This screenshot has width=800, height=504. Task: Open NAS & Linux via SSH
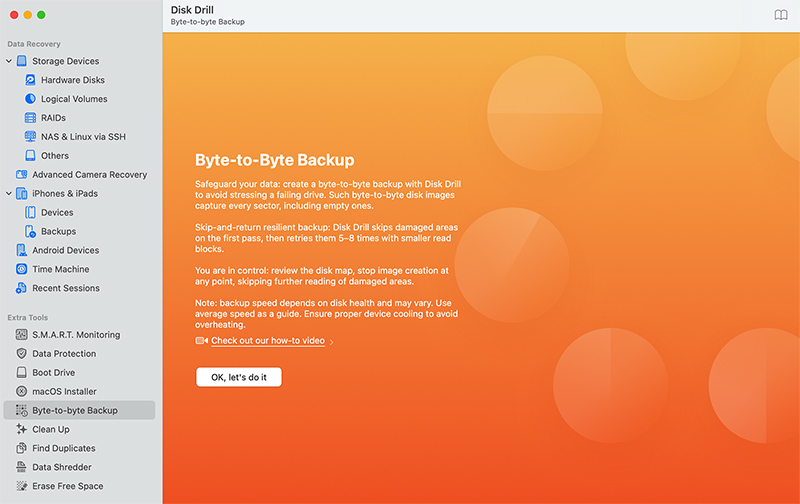click(x=82, y=137)
